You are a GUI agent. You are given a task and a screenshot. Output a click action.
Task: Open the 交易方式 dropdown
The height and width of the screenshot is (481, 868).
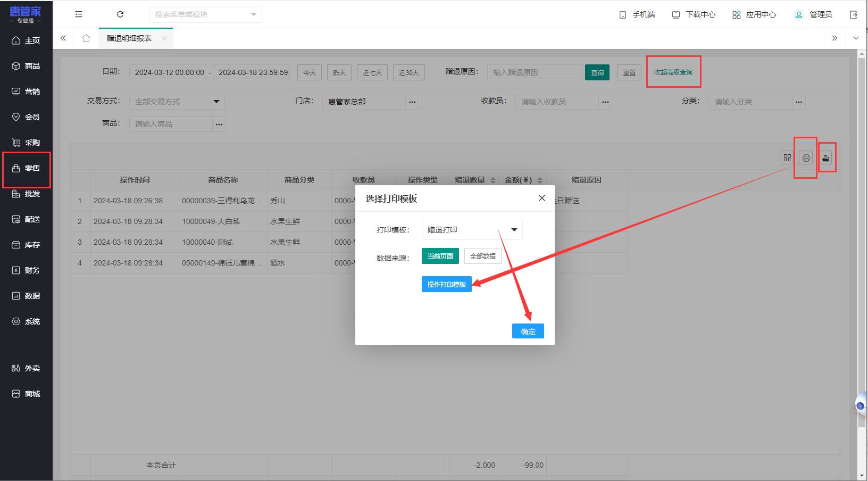177,102
